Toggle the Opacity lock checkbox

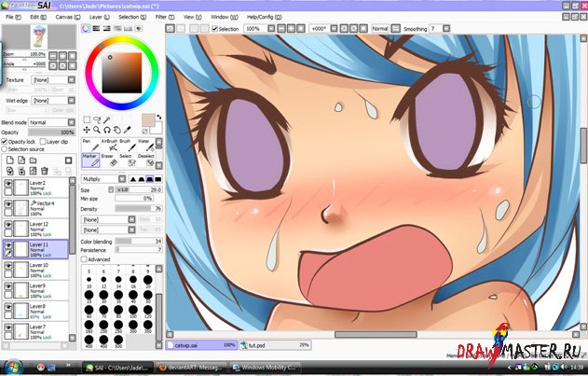5,142
